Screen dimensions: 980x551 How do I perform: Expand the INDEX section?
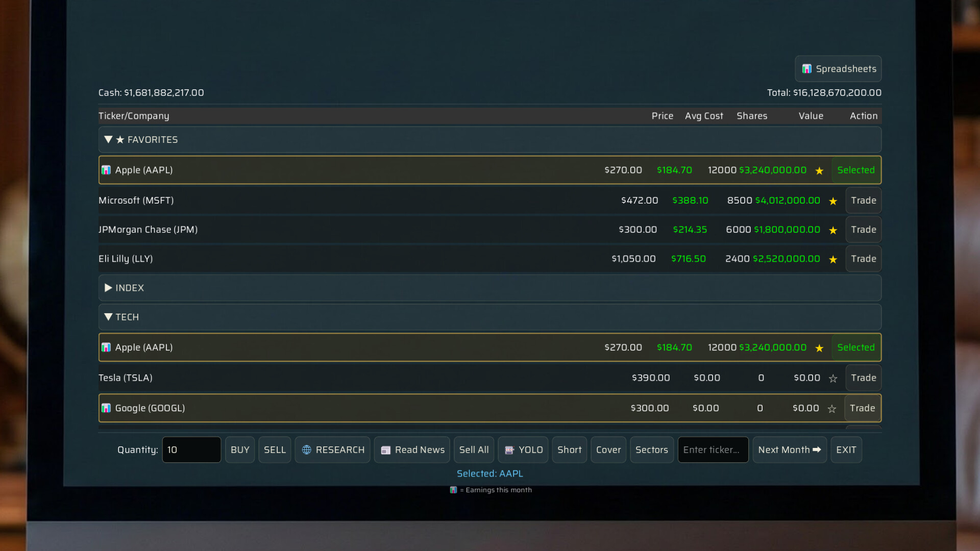[x=489, y=288]
